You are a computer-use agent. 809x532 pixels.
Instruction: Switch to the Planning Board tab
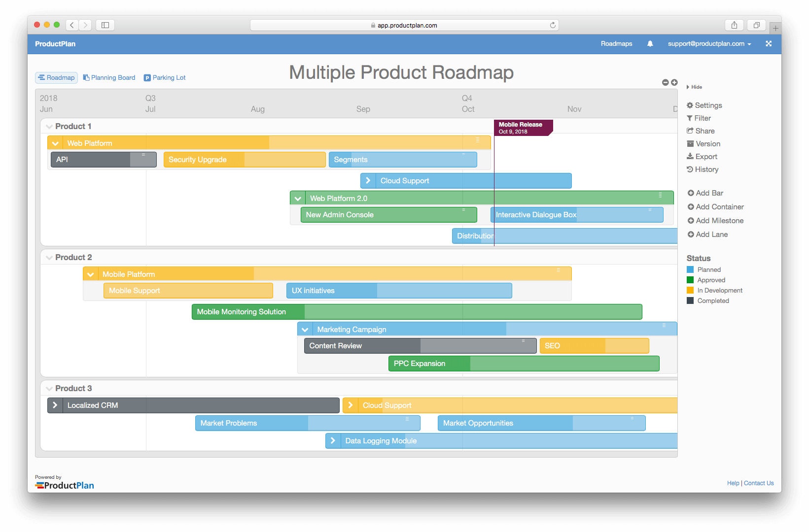(x=109, y=77)
